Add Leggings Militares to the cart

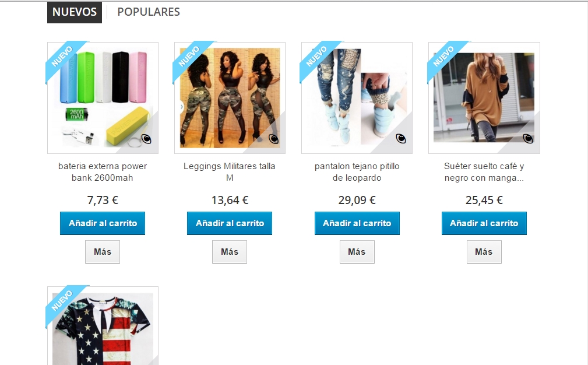(x=230, y=223)
